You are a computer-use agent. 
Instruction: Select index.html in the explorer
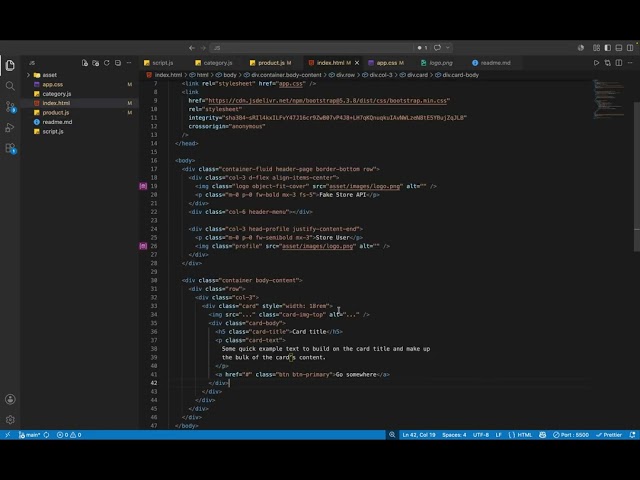(x=56, y=103)
